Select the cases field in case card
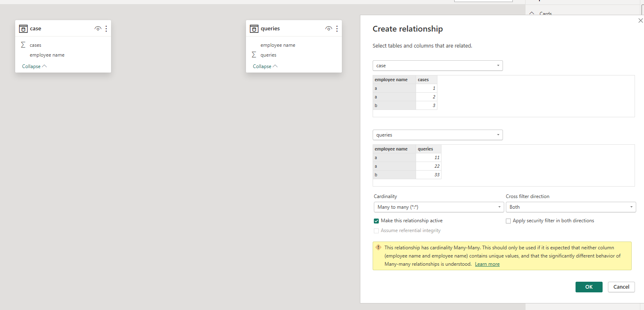 pos(35,45)
